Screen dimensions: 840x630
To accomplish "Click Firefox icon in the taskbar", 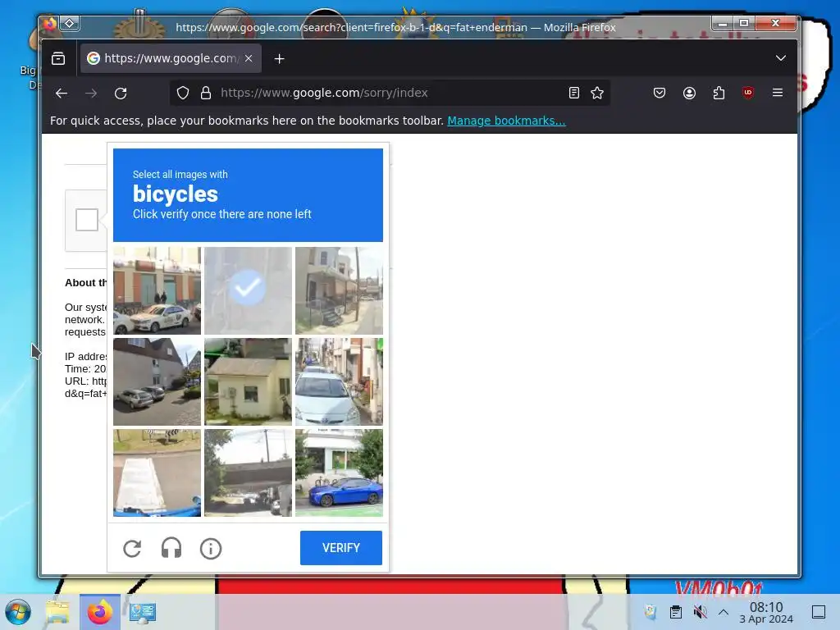I will (99, 612).
